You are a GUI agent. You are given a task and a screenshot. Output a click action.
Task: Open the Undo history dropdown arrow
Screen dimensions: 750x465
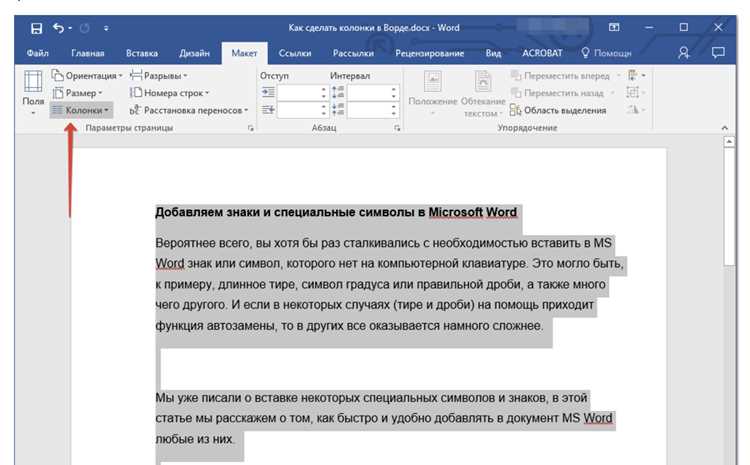pyautogui.click(x=70, y=28)
